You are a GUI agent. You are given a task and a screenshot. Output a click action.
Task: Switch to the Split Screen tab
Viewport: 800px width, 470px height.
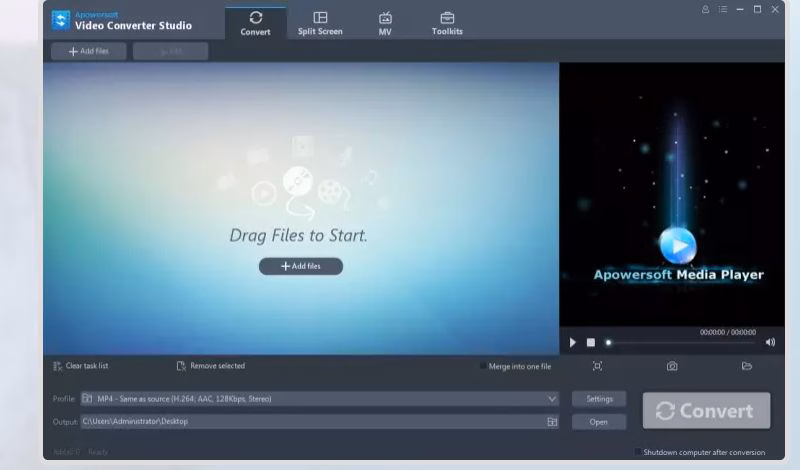(320, 23)
